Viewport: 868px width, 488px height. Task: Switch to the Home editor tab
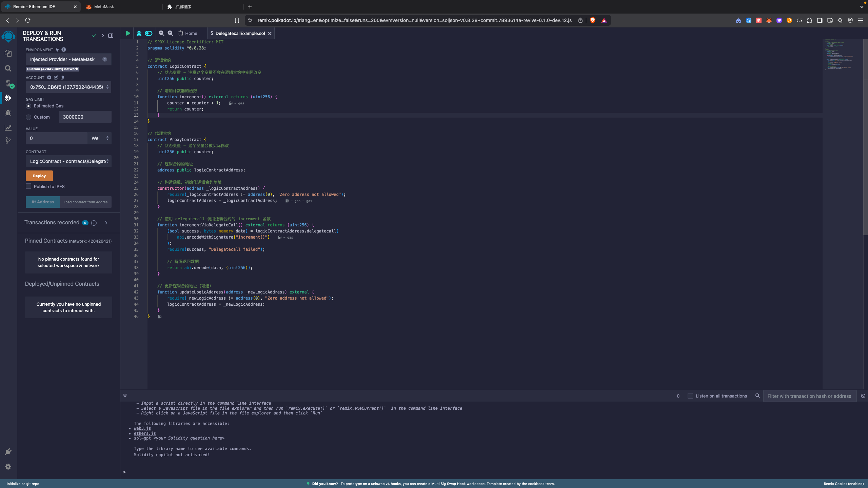tap(188, 33)
